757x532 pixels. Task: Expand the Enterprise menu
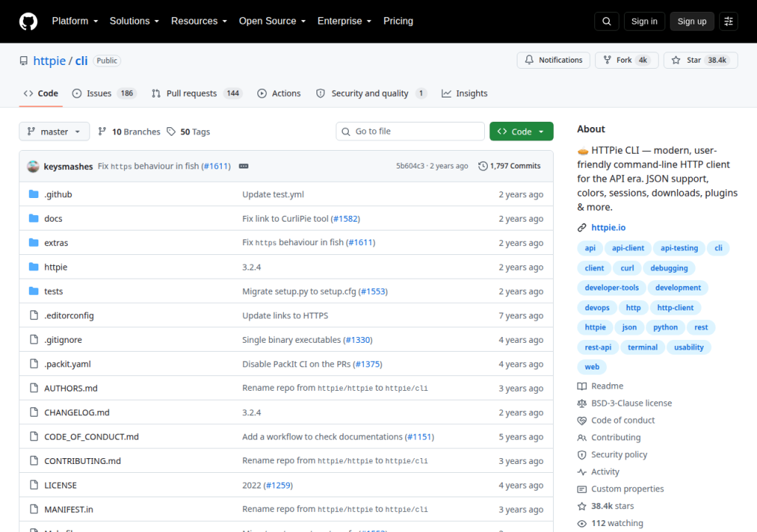click(x=344, y=21)
